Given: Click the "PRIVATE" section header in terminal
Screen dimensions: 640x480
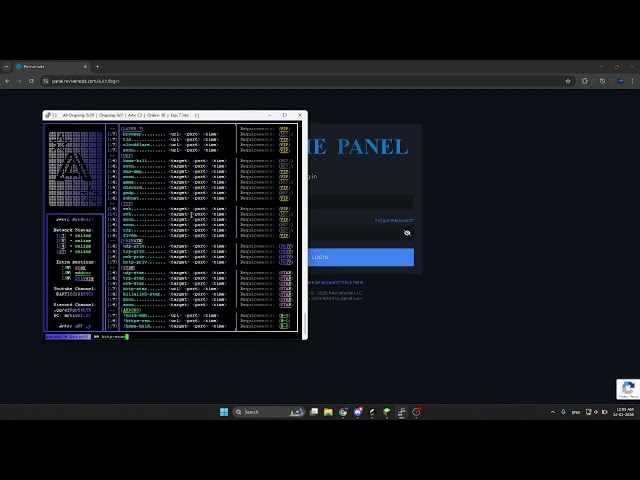Looking at the screenshot, I should click(x=132, y=241).
